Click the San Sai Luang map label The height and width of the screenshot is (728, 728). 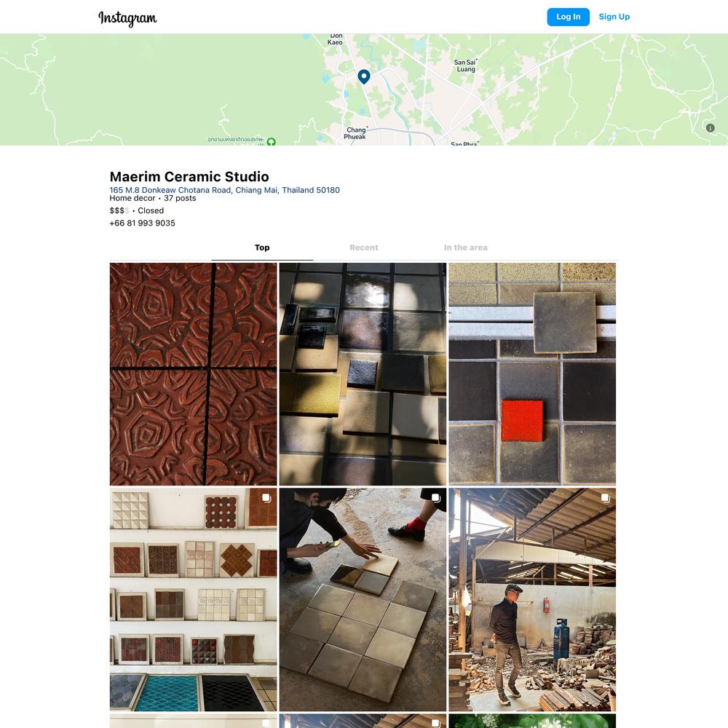pyautogui.click(x=465, y=66)
